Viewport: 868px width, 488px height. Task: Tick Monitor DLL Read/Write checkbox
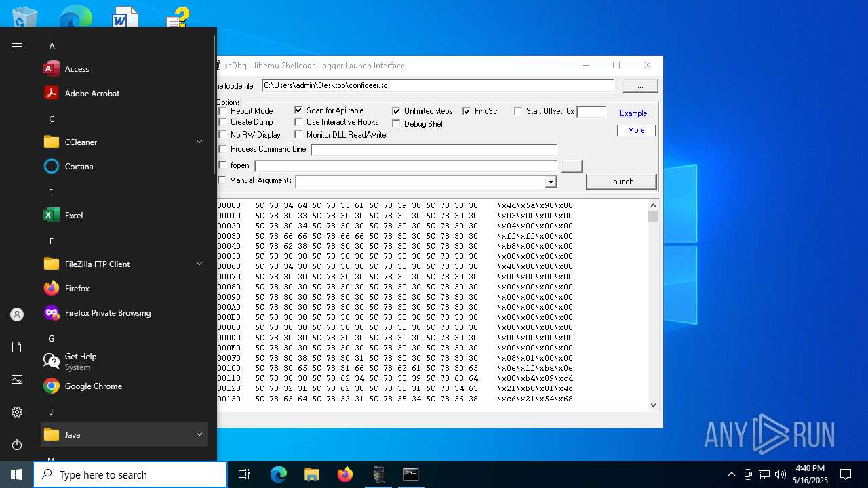pos(298,135)
